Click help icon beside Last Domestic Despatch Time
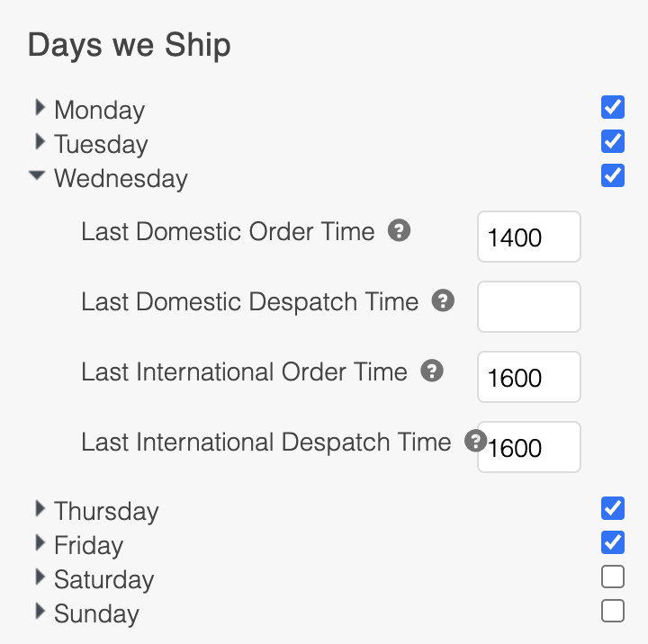Screen dimensions: 648x644 coord(443,300)
